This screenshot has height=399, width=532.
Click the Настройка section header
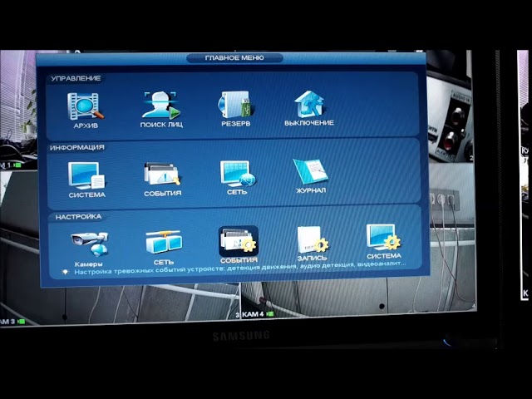[78, 216]
